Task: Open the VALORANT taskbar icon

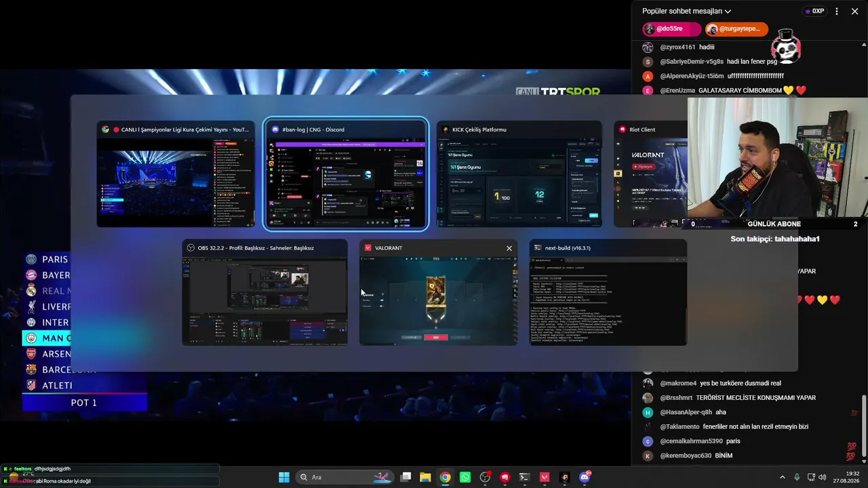Action: pyautogui.click(x=545, y=477)
